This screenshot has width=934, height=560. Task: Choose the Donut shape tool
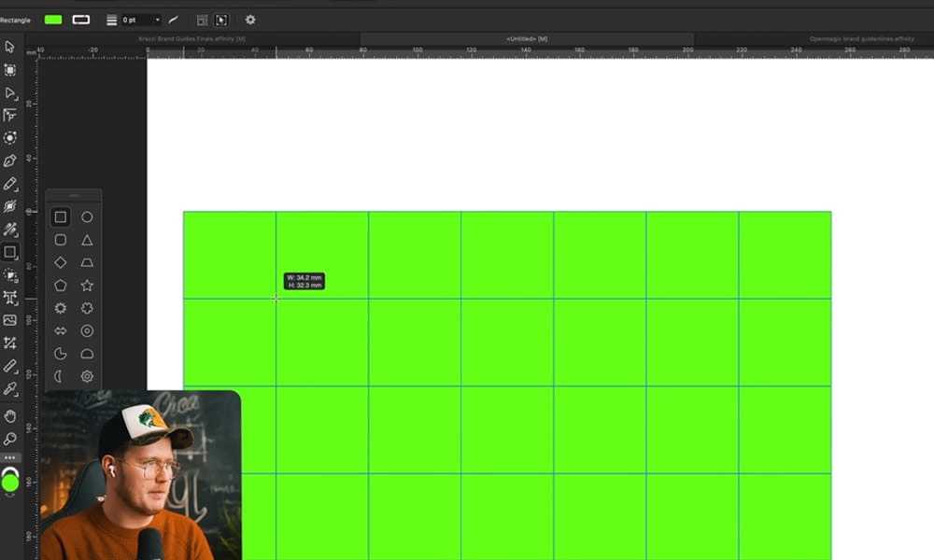point(86,330)
